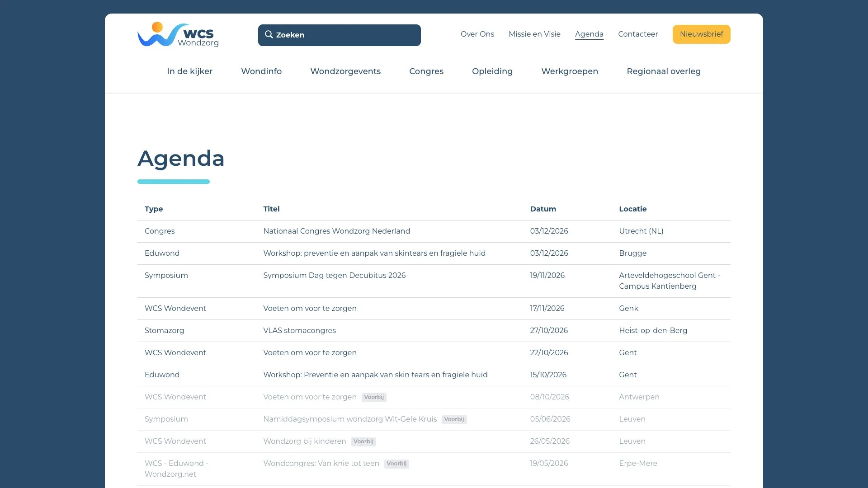The height and width of the screenshot is (488, 868).
Task: Open the Congres menu item
Action: click(426, 71)
